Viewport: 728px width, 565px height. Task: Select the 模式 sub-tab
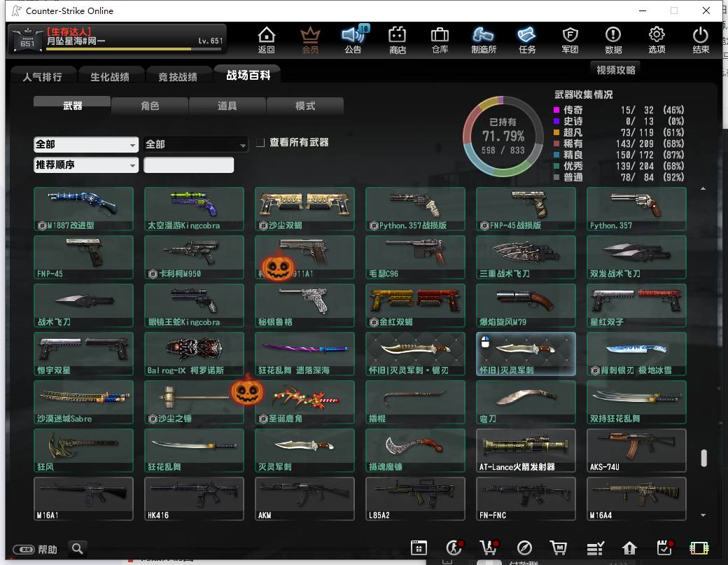(x=305, y=106)
